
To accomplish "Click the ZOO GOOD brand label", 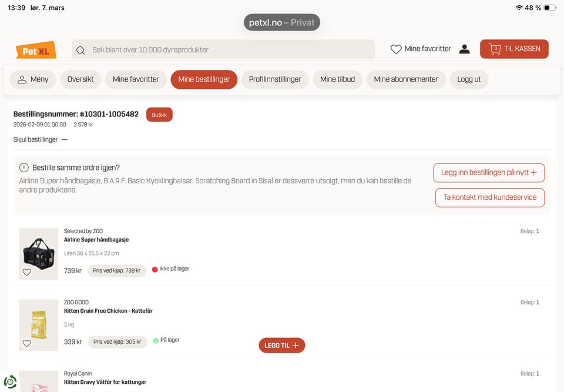I will point(76,302).
